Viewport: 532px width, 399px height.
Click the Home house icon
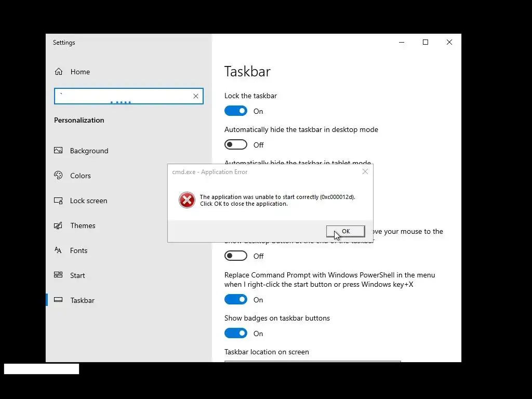pyautogui.click(x=59, y=72)
